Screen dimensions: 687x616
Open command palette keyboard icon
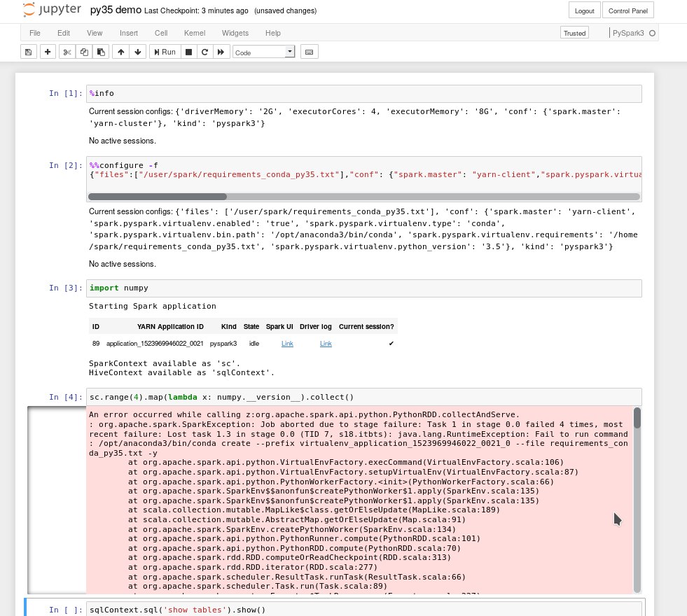(x=310, y=52)
